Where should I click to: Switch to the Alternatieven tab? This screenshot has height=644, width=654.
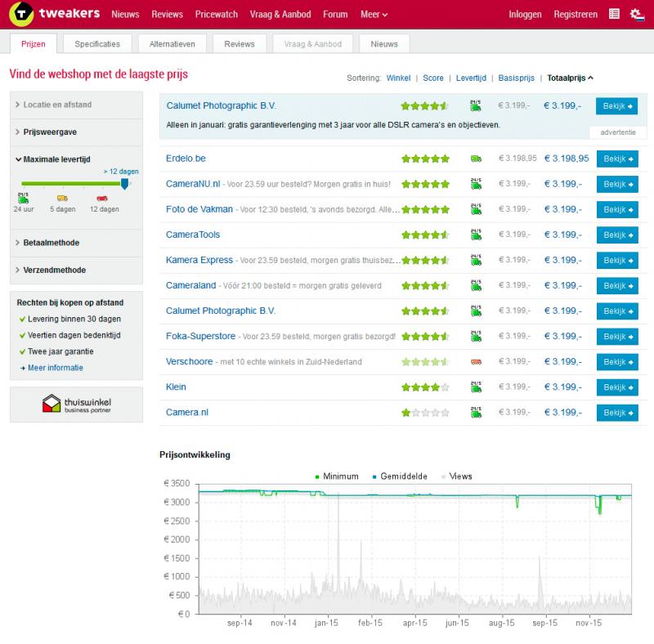pos(172,44)
